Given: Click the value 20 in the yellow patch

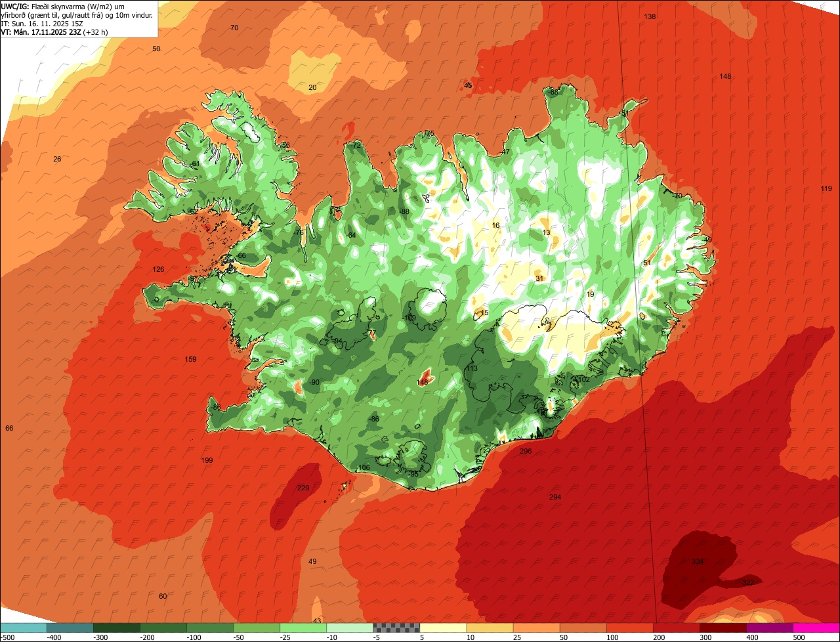Looking at the screenshot, I should tap(312, 88).
